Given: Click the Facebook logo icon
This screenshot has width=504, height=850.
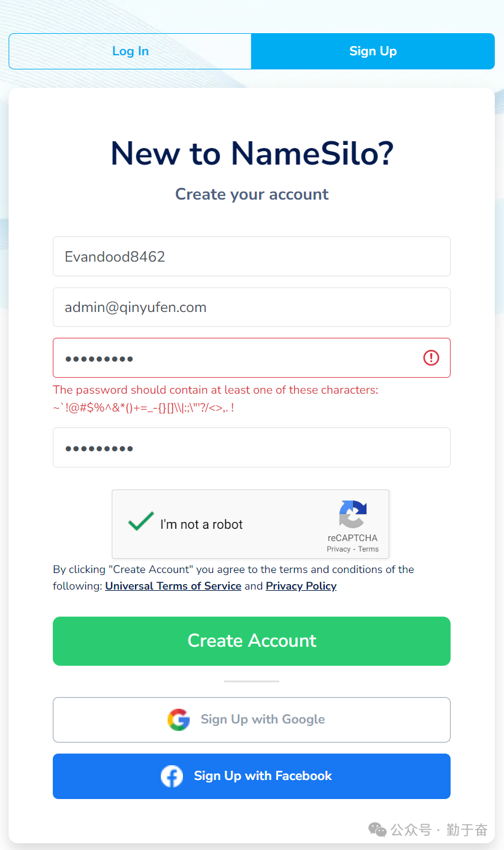Looking at the screenshot, I should tap(172, 776).
